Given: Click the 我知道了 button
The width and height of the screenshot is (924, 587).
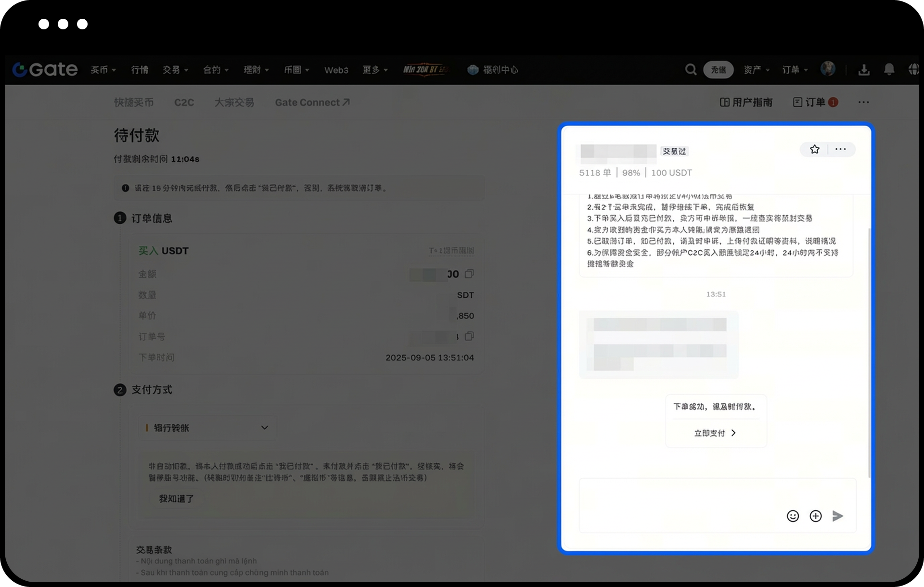Looking at the screenshot, I should [x=176, y=498].
